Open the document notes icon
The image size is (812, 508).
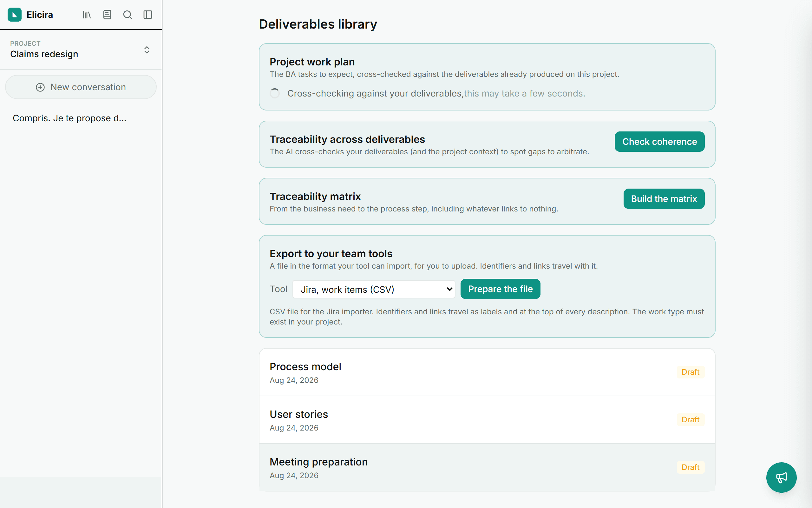pos(107,15)
